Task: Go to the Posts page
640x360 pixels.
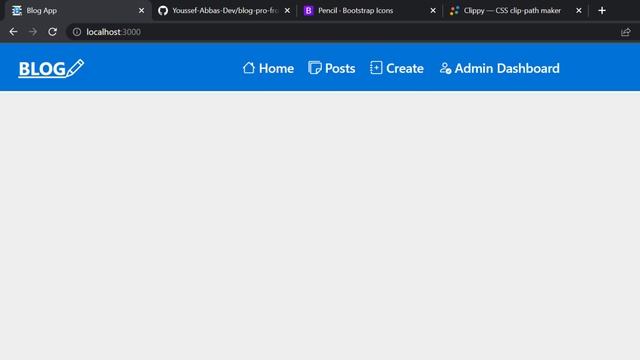Action: 332,68
